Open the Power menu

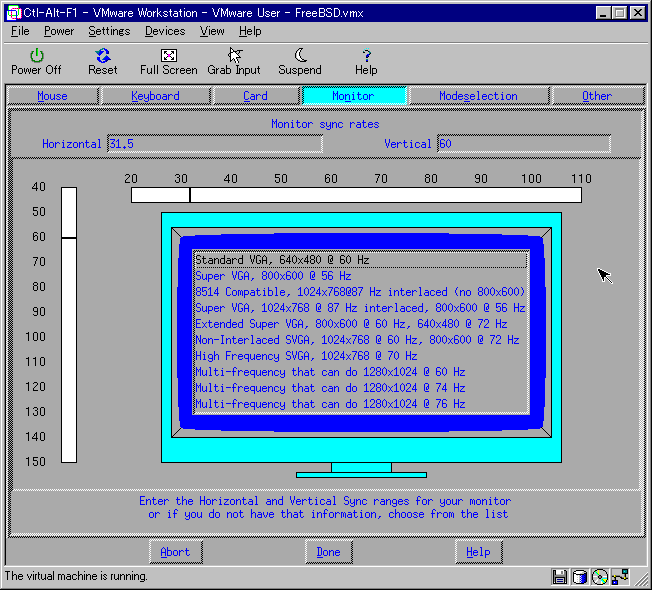tap(59, 31)
